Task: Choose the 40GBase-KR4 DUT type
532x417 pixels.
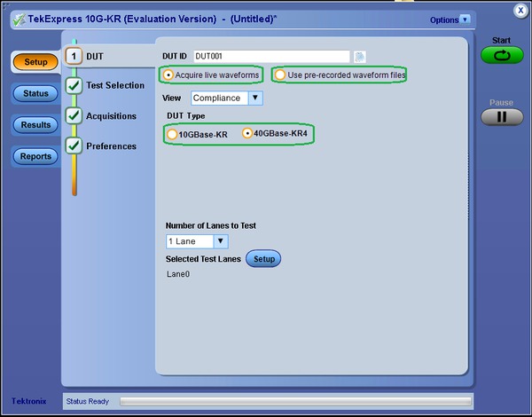Action: click(x=275, y=133)
